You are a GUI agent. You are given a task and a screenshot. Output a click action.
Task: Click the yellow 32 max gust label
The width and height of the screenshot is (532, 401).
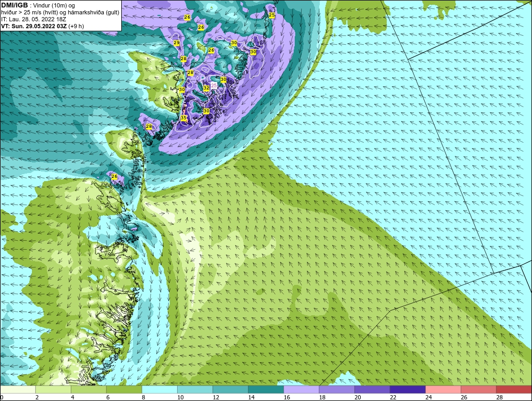click(206, 88)
